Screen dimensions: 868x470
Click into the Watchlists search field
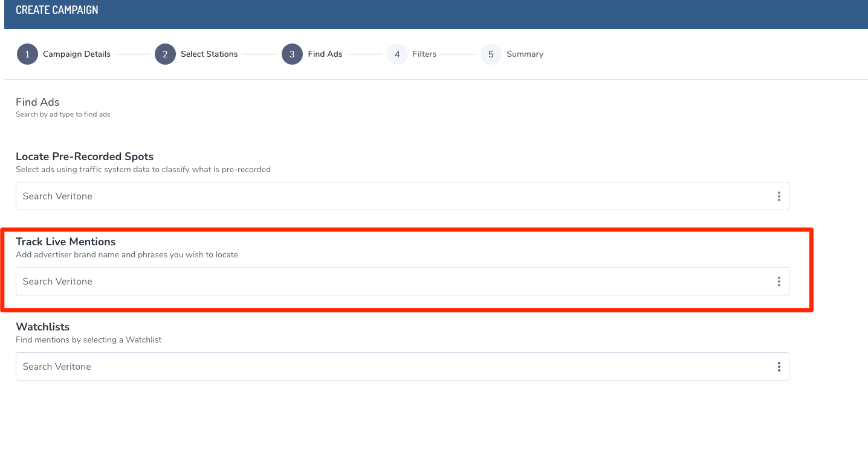(387, 367)
